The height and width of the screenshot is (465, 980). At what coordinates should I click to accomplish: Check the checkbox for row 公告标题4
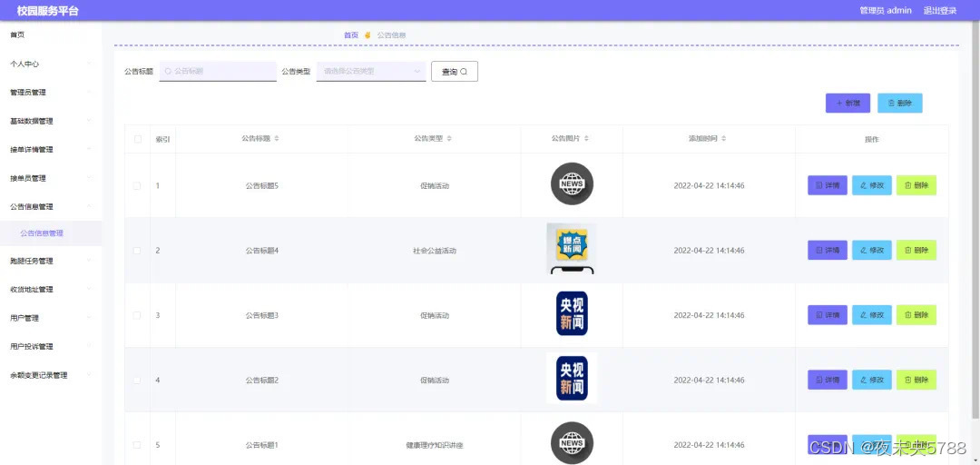[x=137, y=251]
